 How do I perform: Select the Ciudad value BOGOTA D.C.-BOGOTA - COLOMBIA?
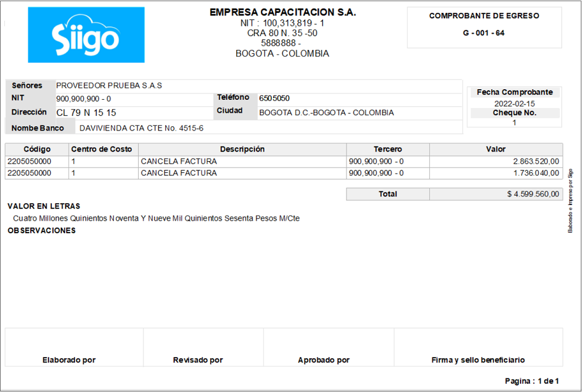click(x=326, y=113)
